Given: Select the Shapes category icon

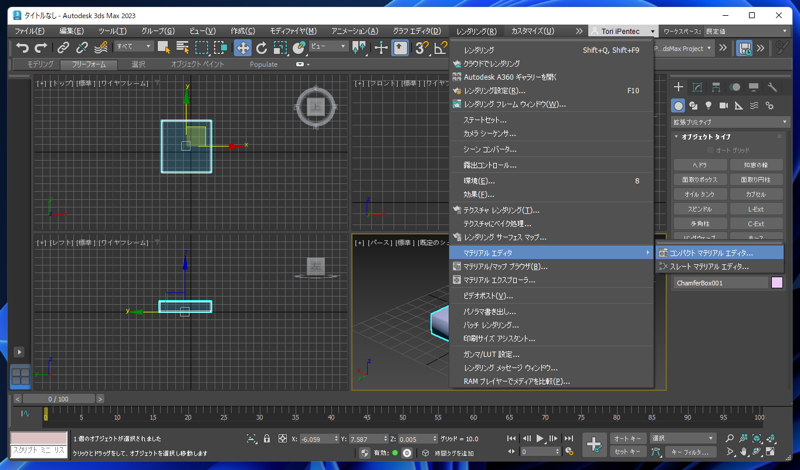Looking at the screenshot, I should 693,106.
